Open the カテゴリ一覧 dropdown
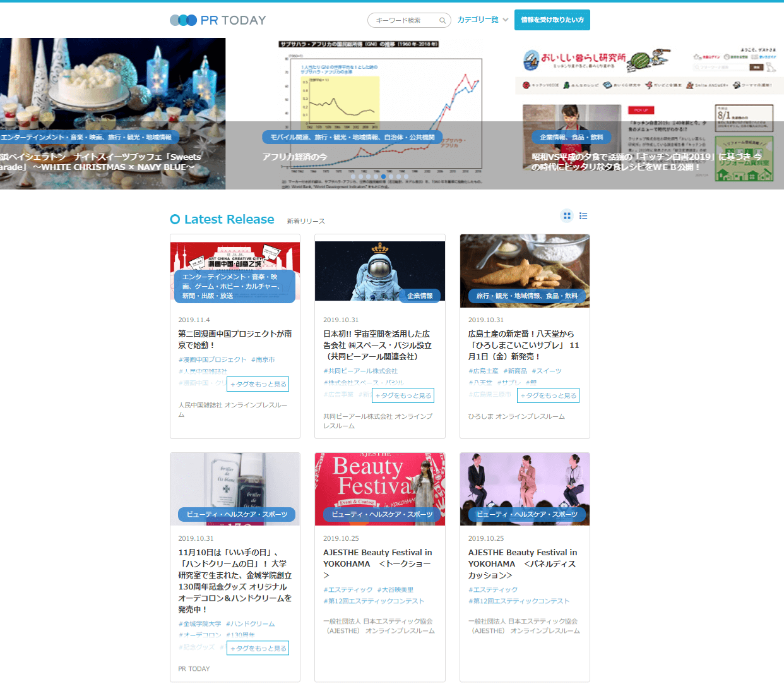784x686 pixels. 483,20
